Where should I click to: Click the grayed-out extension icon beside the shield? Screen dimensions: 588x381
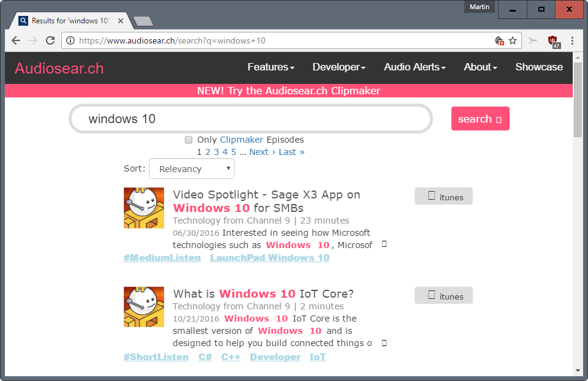tap(533, 40)
